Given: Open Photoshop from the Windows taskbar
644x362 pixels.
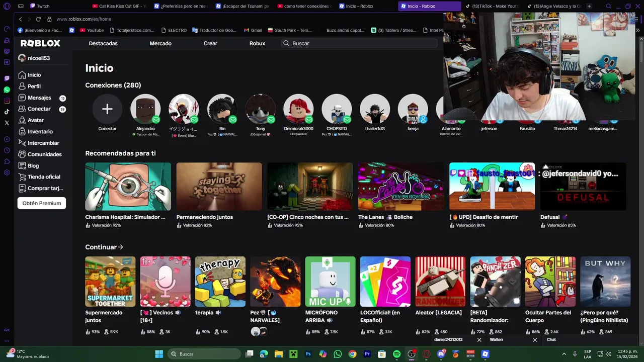Looking at the screenshot, I should point(308,354).
